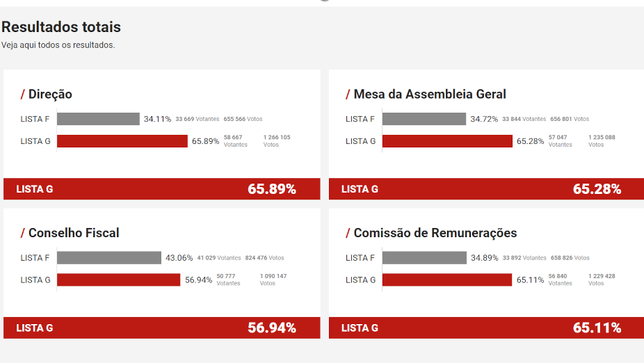Select the red LISTA G bar in Comissão de Remunerações

pos(447,280)
